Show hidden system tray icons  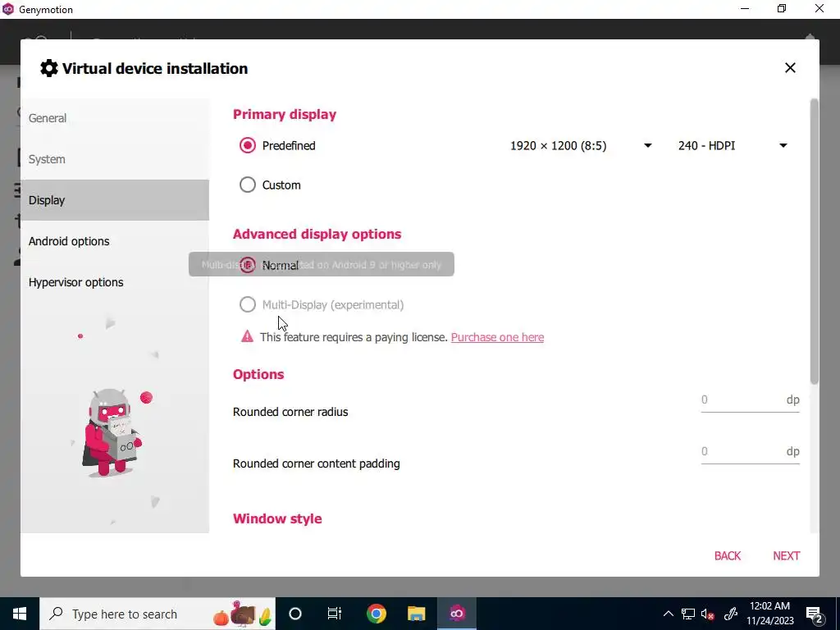[668, 614]
